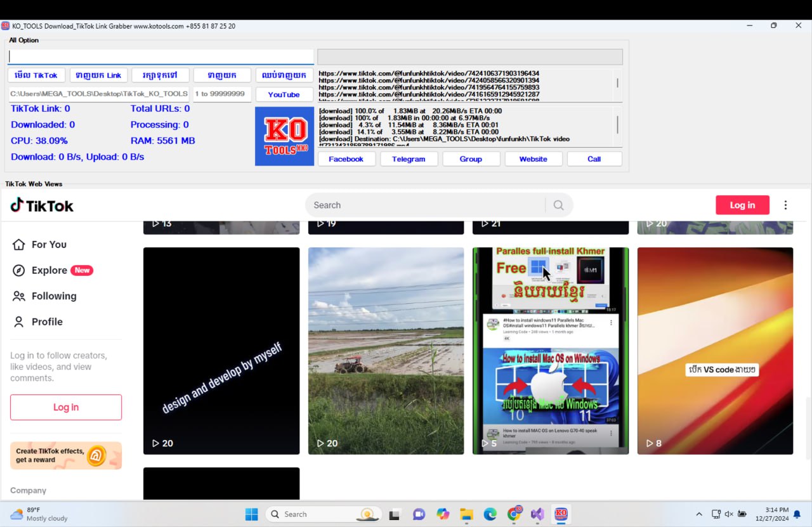Open the Explore page

coord(49,270)
